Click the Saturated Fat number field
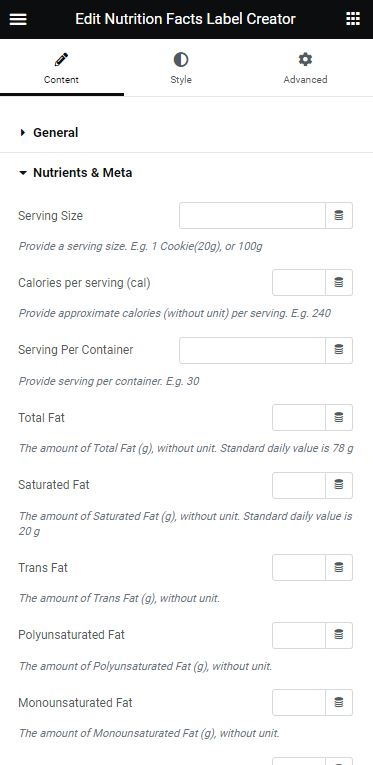The image size is (373, 765). click(299, 485)
